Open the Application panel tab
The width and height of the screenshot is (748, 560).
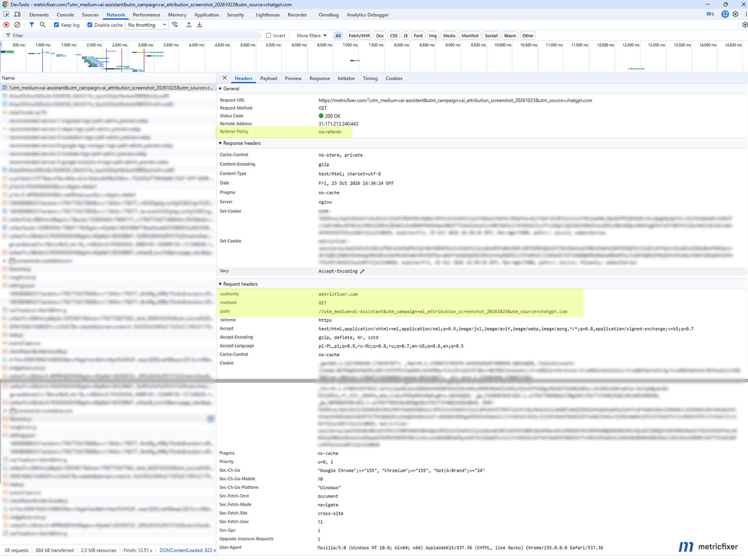(x=206, y=15)
